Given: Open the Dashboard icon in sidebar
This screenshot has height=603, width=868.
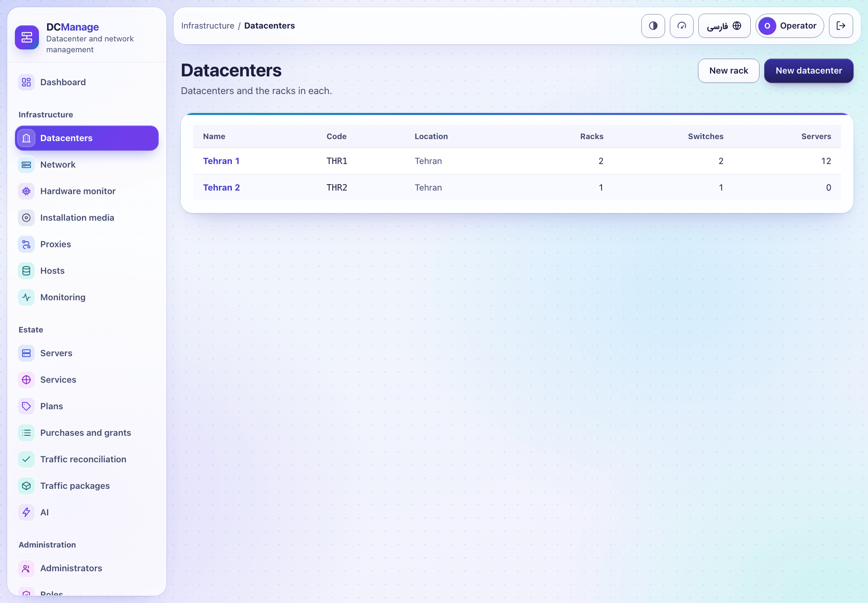Looking at the screenshot, I should click(26, 82).
